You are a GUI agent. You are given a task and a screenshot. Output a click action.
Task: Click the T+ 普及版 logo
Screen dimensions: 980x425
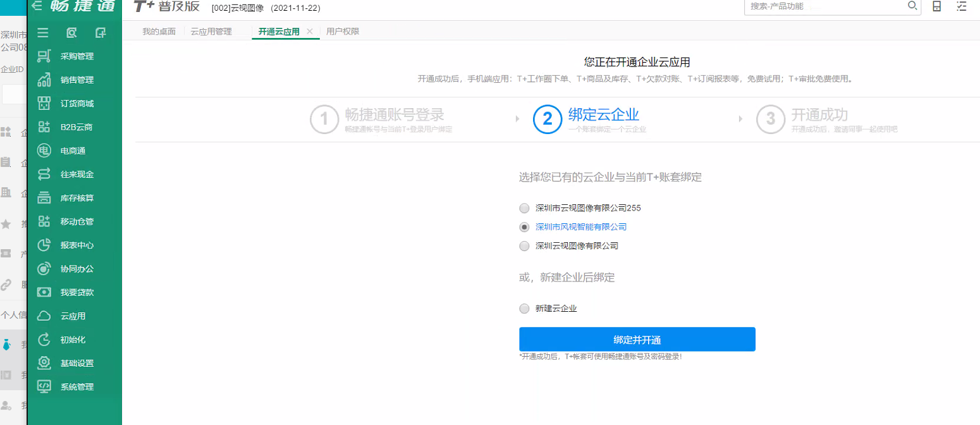(167, 6)
